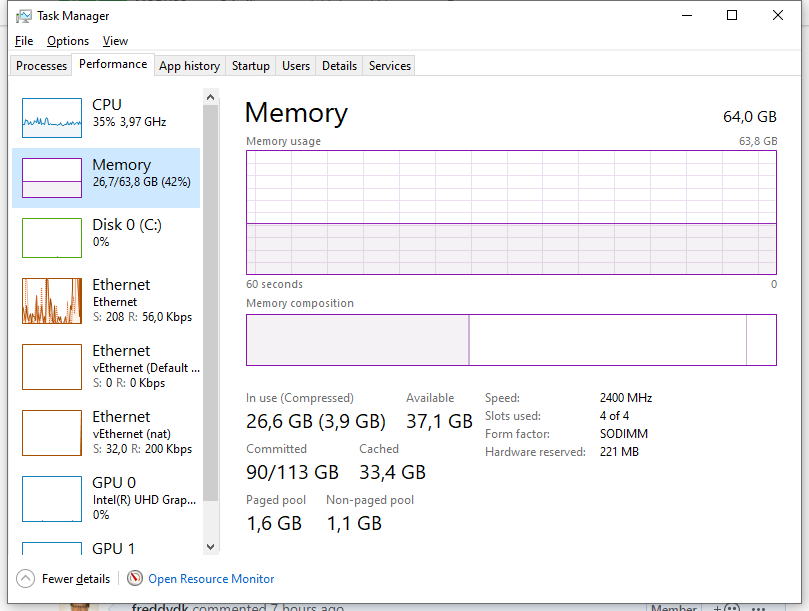Screen dimensions: 809x611
Task: Click the sidebar scrollbar down arrow
Action: click(210, 547)
